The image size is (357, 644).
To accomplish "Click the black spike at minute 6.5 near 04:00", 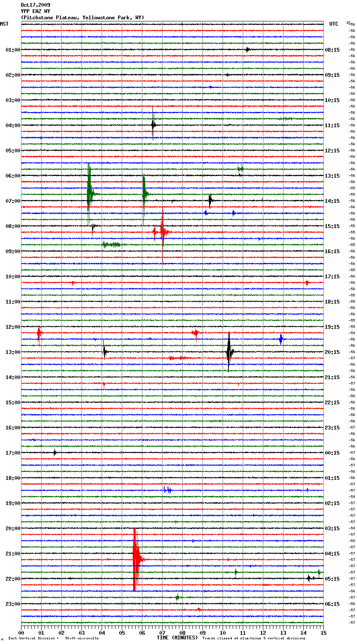I will 153,124.
